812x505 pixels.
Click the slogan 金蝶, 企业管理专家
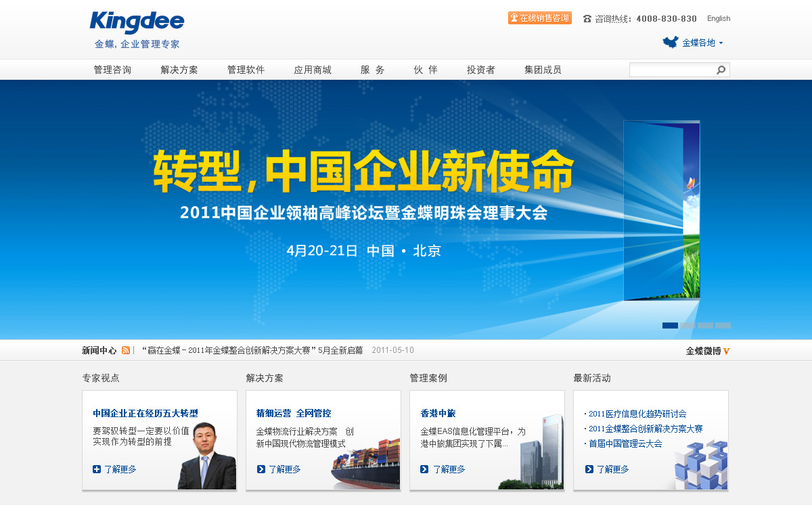[x=137, y=45]
